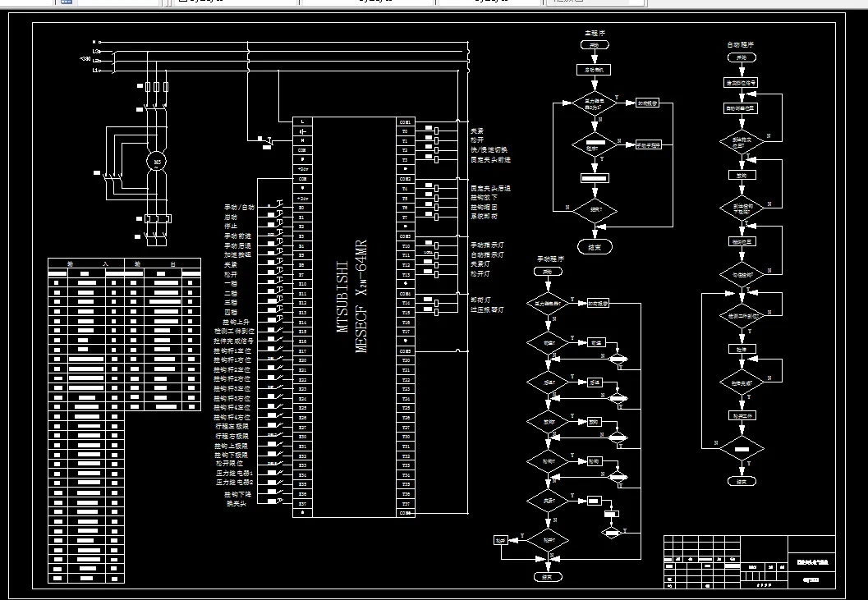Click the 压力继电器2 label
The width and height of the screenshot is (868, 600).
pos(235,482)
